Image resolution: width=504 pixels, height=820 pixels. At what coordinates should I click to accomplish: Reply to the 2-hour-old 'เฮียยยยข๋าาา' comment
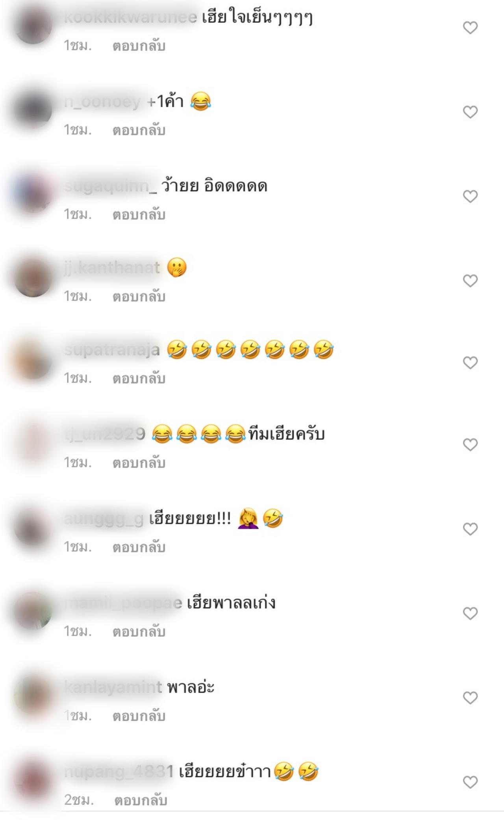[141, 800]
